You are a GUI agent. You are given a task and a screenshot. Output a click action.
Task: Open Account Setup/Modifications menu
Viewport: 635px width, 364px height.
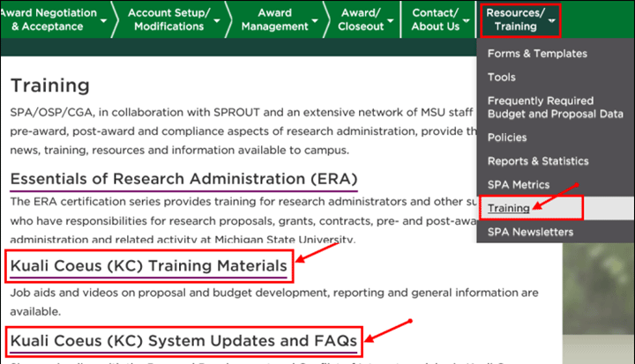click(168, 19)
